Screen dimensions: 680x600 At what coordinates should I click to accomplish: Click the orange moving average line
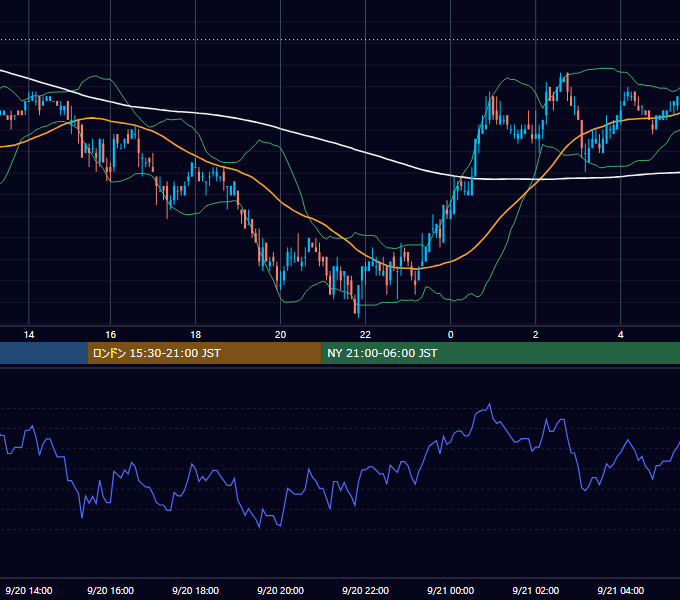(x=282, y=202)
